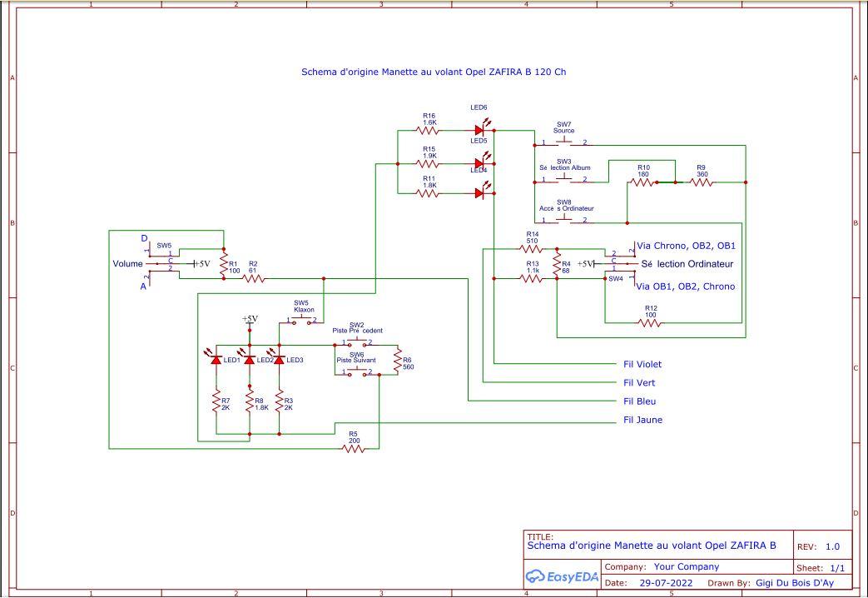Click the Sheet value '1/1'
868x598 pixels.
tap(837, 568)
